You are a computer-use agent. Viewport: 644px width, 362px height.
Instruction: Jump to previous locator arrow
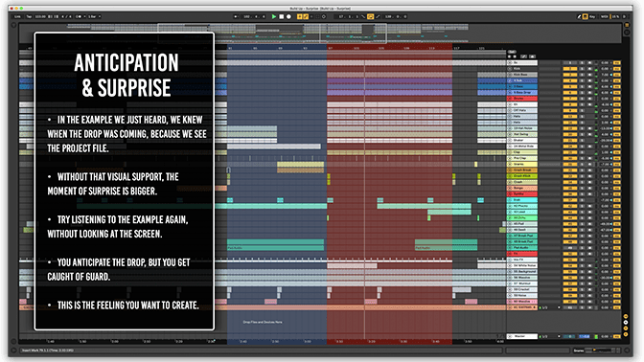tap(509, 57)
